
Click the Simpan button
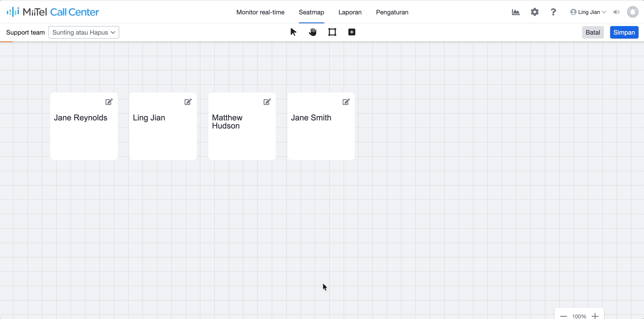[x=624, y=32]
